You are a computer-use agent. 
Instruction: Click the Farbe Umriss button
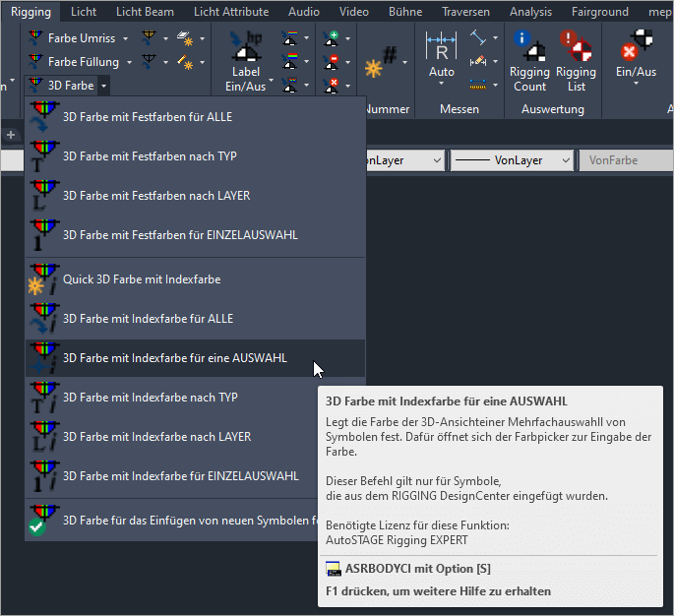pos(72,38)
